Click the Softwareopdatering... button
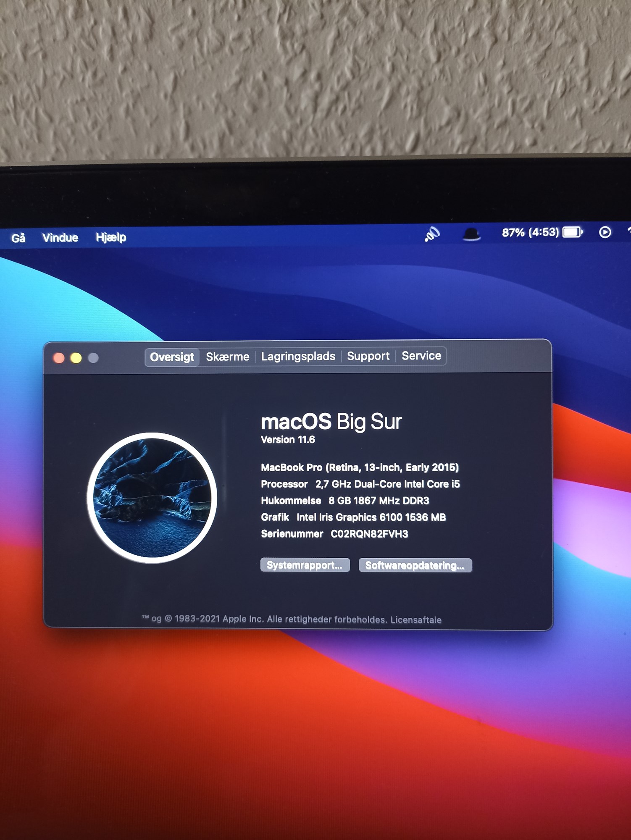 (415, 565)
